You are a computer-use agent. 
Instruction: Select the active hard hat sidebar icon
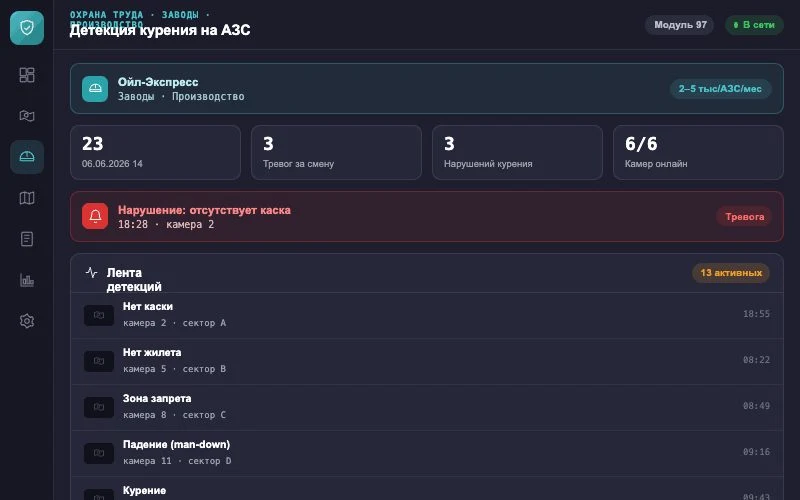click(x=27, y=157)
